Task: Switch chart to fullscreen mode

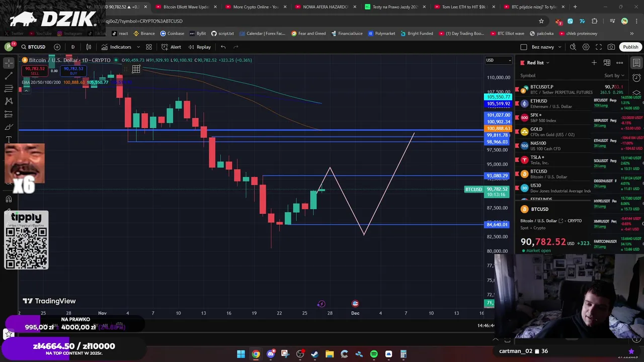Action: pos(599,47)
